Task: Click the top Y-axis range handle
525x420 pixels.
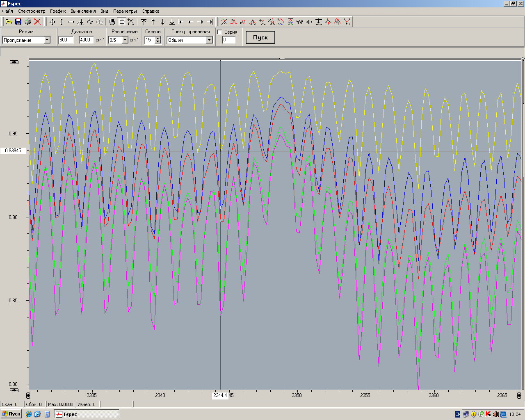Action: point(14,62)
